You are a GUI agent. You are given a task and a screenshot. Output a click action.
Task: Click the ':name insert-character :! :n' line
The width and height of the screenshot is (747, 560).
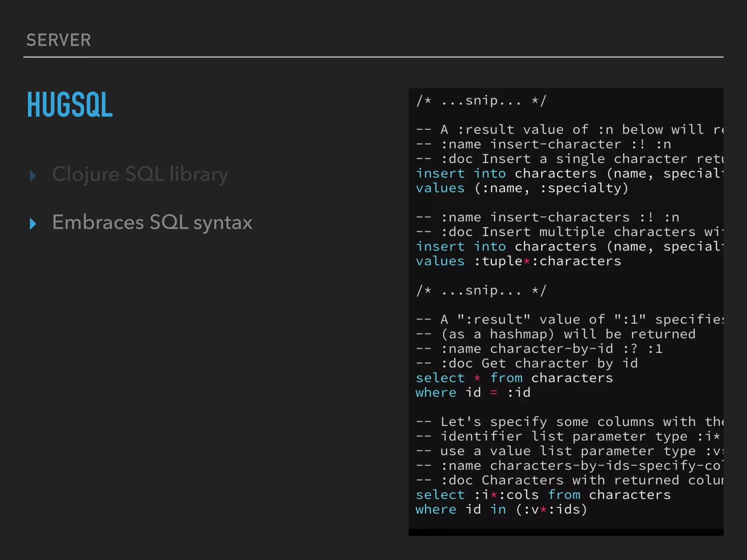tap(543, 144)
